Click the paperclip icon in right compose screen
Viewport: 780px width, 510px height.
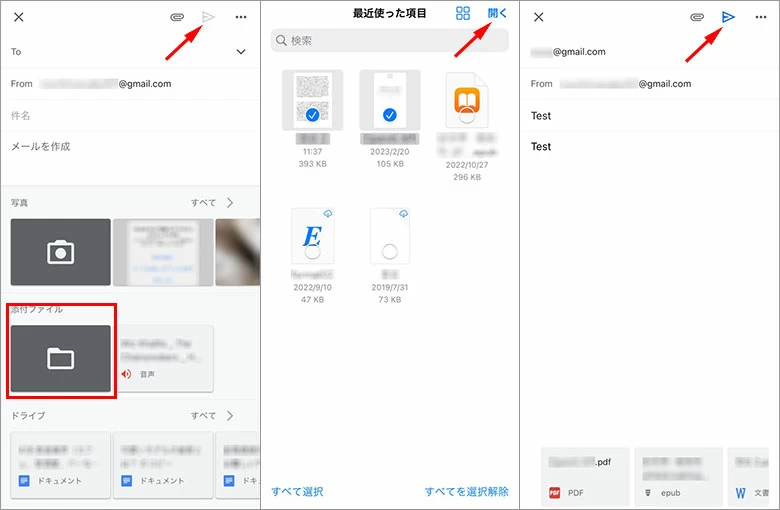tap(697, 17)
